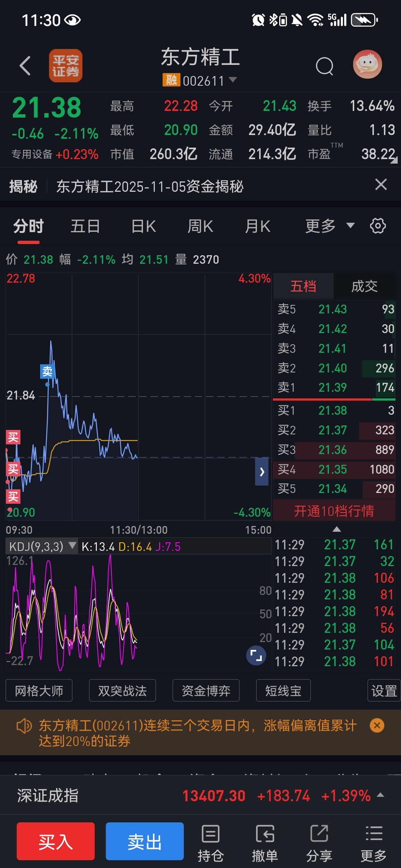Collapse trade list with up triangle

pos(337,529)
